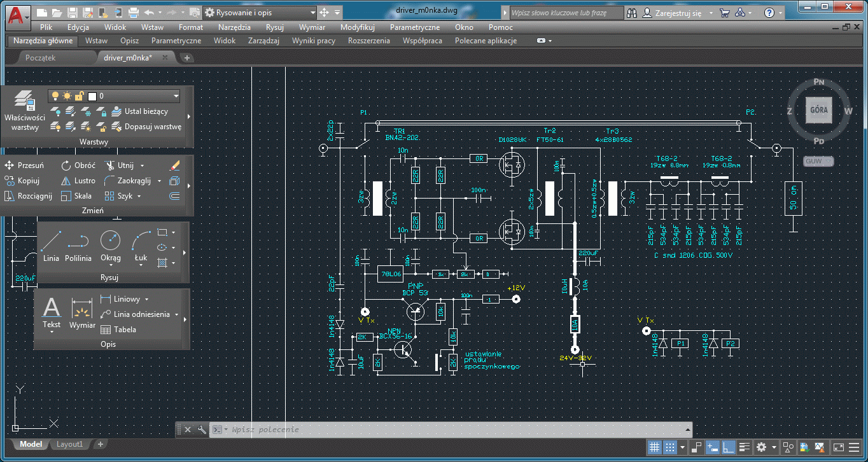Click the command line input field
The image size is (868, 462).
click(x=445, y=430)
